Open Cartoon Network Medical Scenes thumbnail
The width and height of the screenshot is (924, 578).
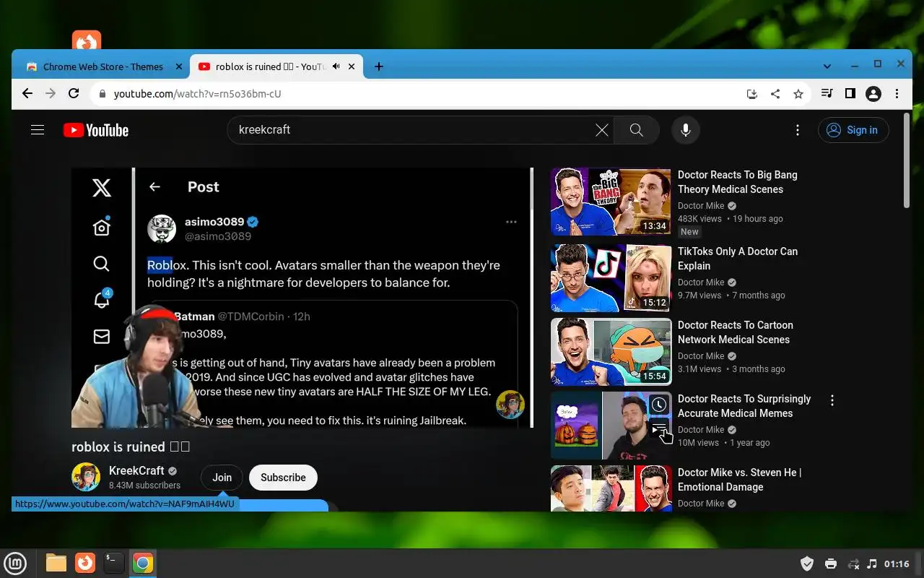pos(611,352)
